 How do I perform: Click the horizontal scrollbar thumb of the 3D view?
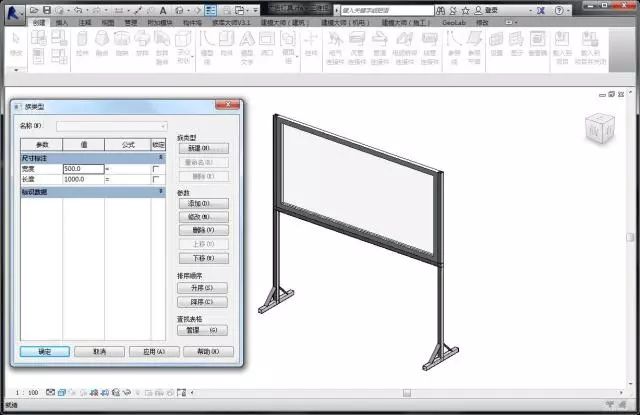[407, 393]
